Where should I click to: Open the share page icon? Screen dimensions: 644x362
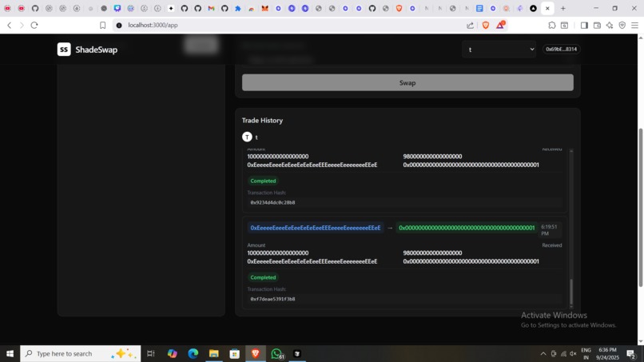tap(470, 25)
